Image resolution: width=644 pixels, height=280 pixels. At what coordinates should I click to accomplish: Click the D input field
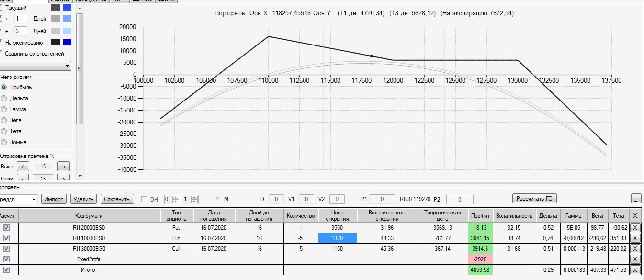click(x=276, y=199)
